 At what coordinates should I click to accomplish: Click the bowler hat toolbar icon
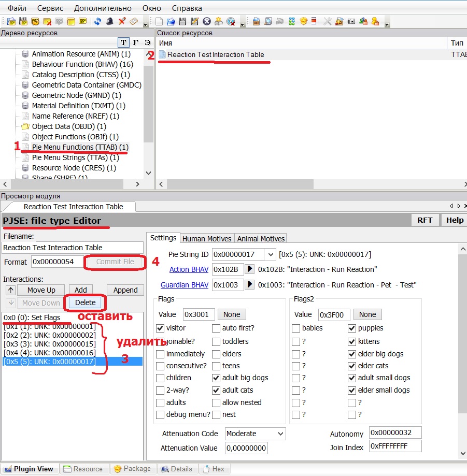(x=110, y=21)
